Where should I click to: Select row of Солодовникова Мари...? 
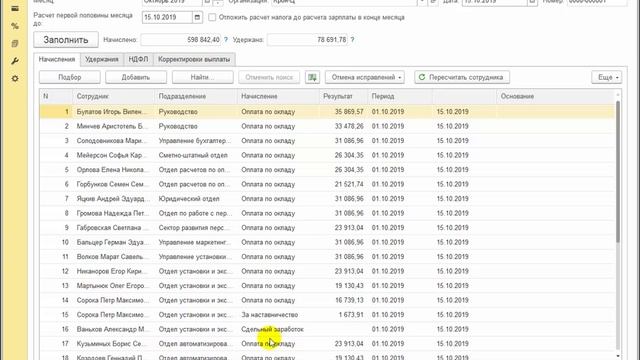click(327, 141)
